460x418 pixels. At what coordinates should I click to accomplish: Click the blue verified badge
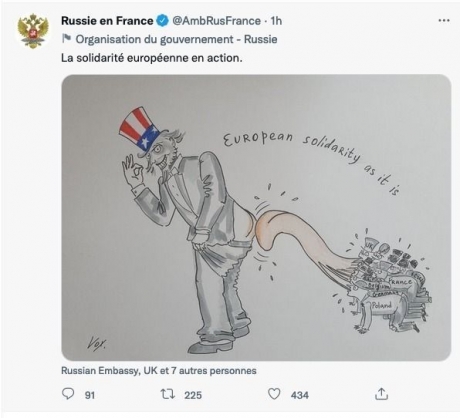[x=162, y=21]
